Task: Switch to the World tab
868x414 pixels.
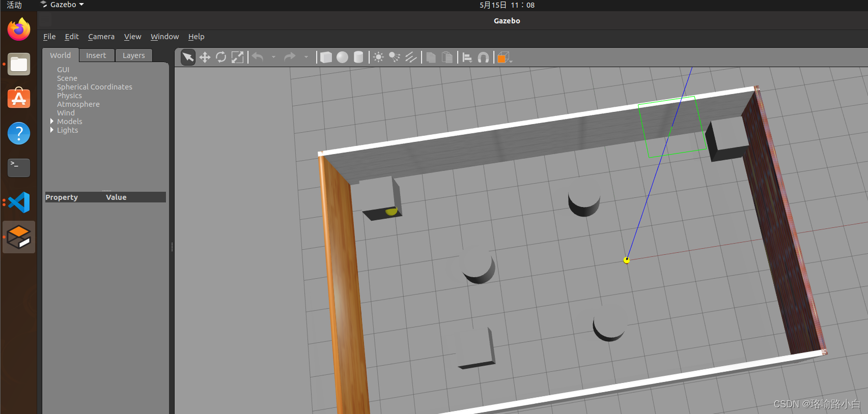Action: tap(61, 55)
